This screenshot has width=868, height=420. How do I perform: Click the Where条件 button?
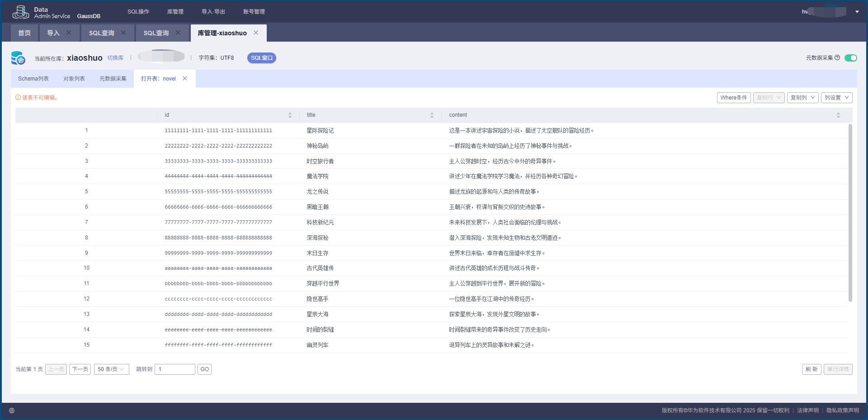point(734,98)
